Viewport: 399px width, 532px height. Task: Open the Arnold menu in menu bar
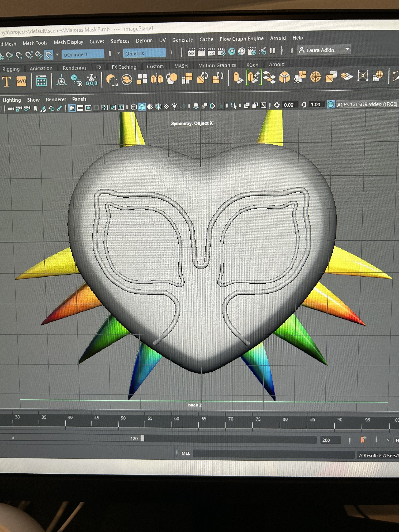[278, 38]
